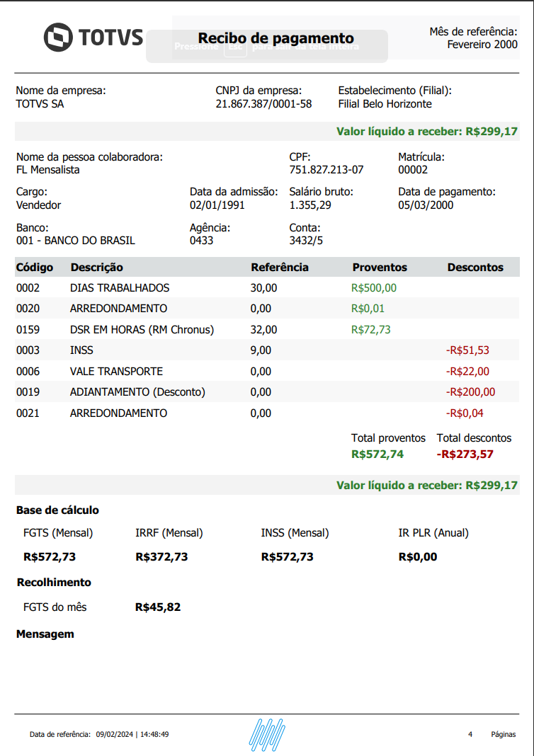This screenshot has height=756, width=534.
Task: Click the Esc key hint overlay
Action: (x=238, y=47)
